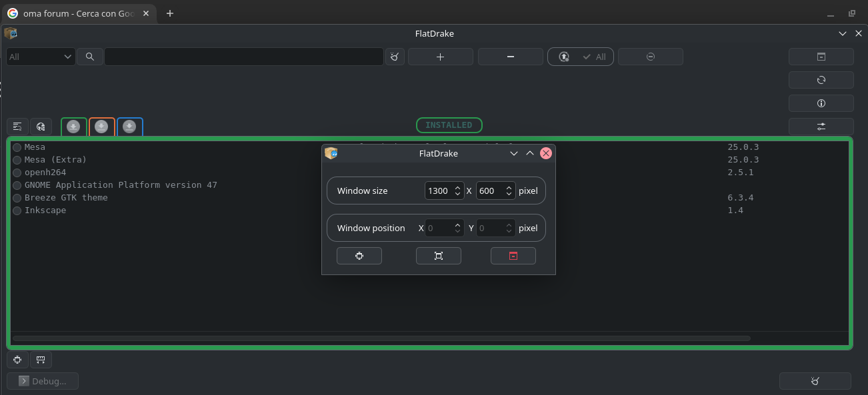Click the Breeze GTK theme package name
The image size is (868, 395).
[66, 198]
